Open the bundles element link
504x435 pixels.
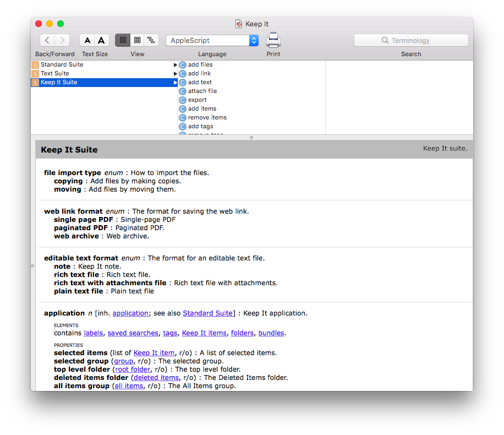pos(271,333)
